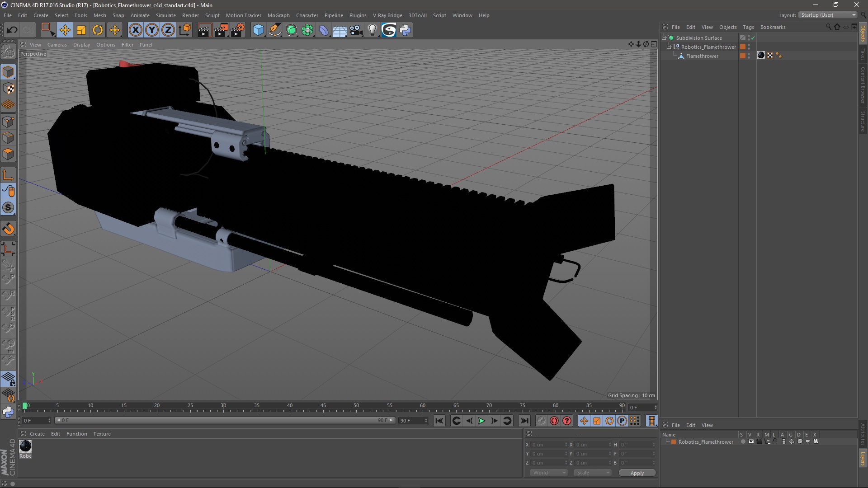Click the Apply button
This screenshot has width=868, height=488.
coord(637,473)
